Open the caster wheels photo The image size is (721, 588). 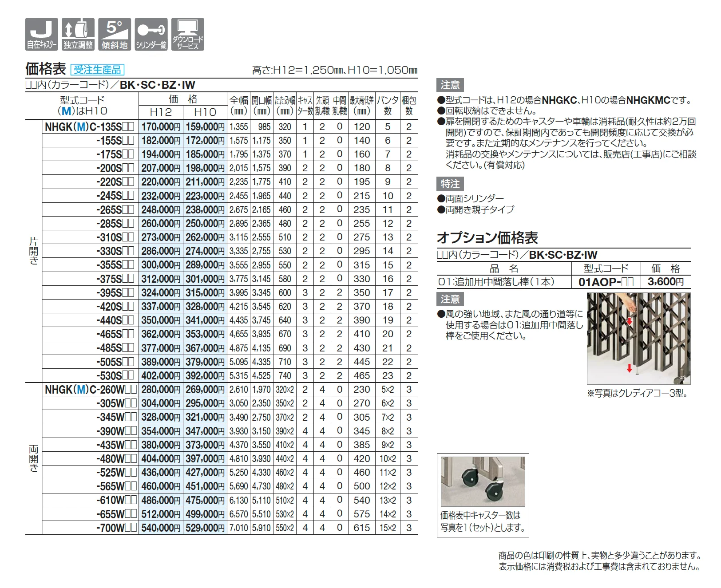[x=483, y=481]
